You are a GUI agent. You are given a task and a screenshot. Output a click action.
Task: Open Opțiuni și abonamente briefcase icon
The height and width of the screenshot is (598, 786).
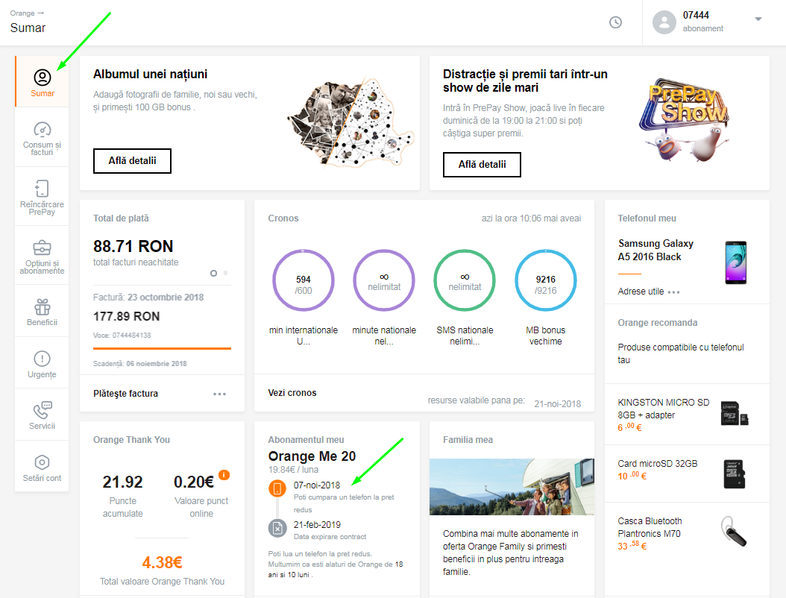[42, 247]
